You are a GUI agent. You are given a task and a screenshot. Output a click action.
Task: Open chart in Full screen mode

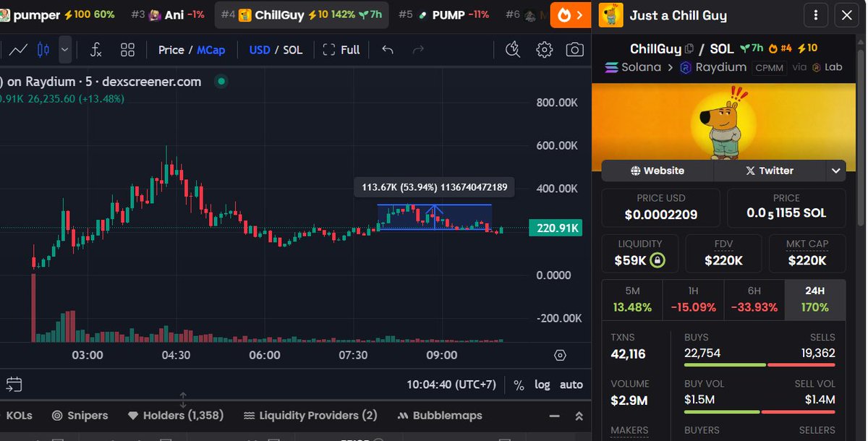[x=341, y=50]
